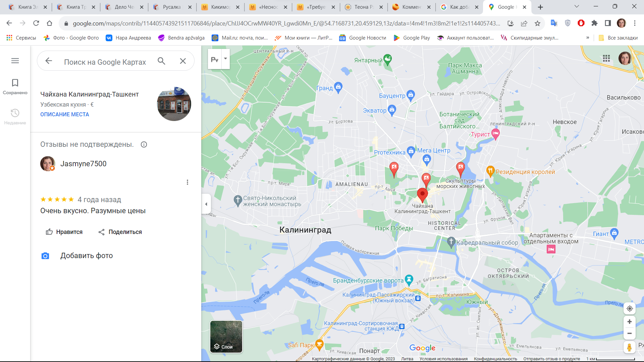The image size is (644, 362).
Task: Open the review three-dot options menu
Action: [x=187, y=182]
